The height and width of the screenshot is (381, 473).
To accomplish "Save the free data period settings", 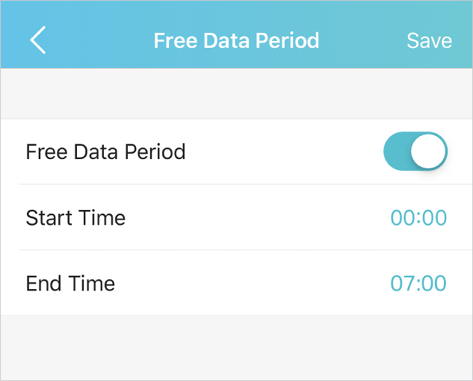I will click(x=429, y=41).
